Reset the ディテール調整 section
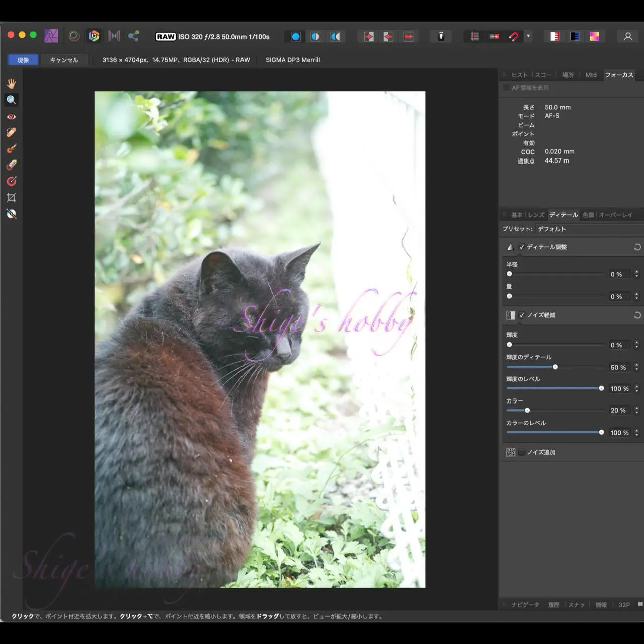This screenshot has height=644, width=644. pyautogui.click(x=637, y=247)
